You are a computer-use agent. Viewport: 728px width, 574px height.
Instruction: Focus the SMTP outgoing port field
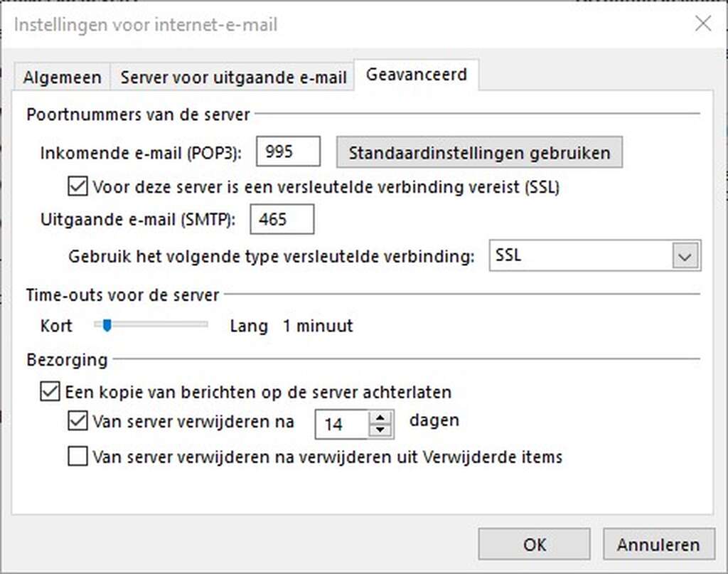(282, 220)
